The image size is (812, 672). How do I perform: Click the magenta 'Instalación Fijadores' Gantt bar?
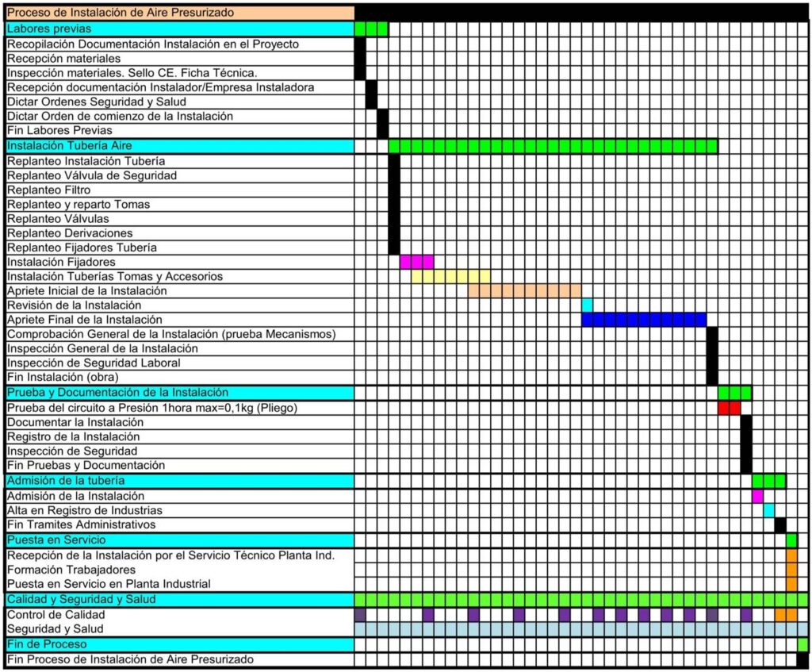tap(417, 262)
